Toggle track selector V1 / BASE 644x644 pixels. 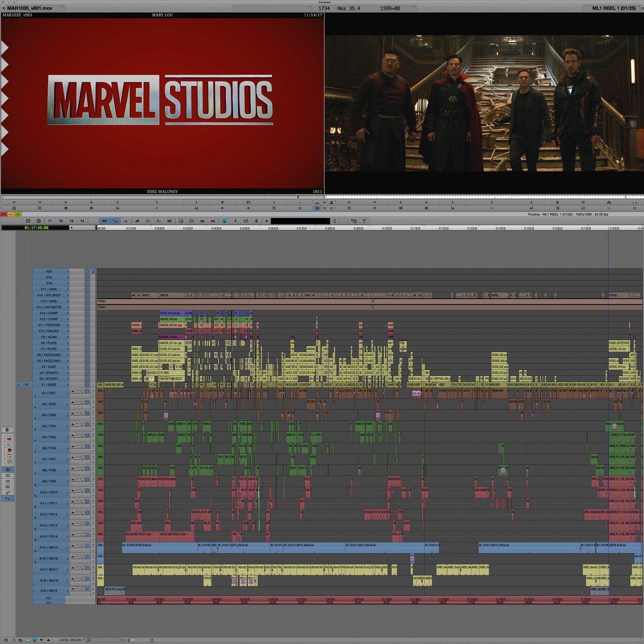coord(49,384)
